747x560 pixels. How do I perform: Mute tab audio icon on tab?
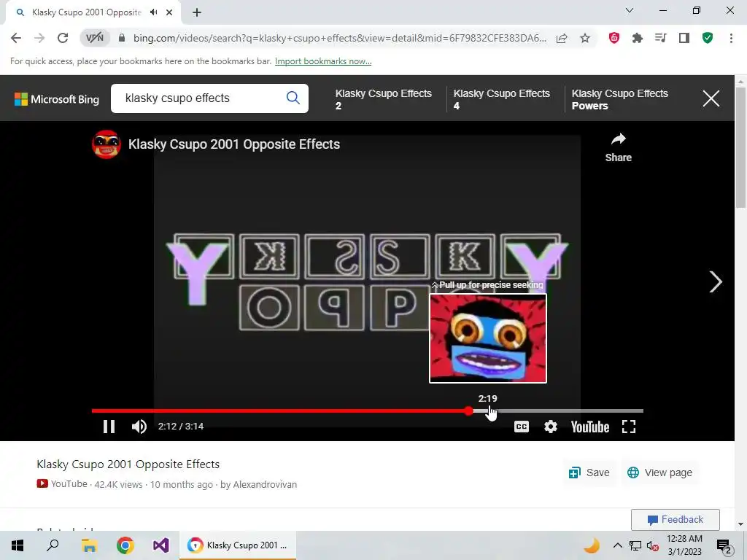click(153, 12)
